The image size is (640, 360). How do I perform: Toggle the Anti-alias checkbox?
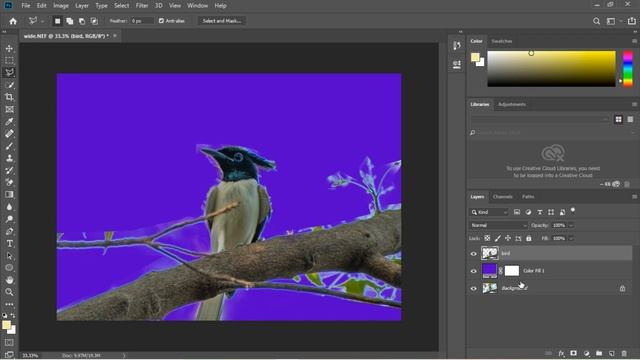point(161,21)
